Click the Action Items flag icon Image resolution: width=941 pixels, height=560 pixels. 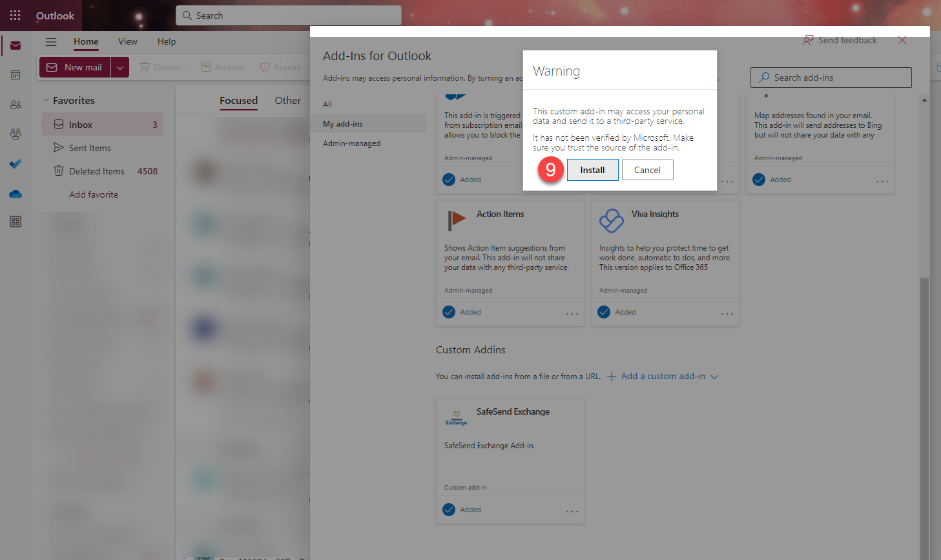pyautogui.click(x=457, y=221)
